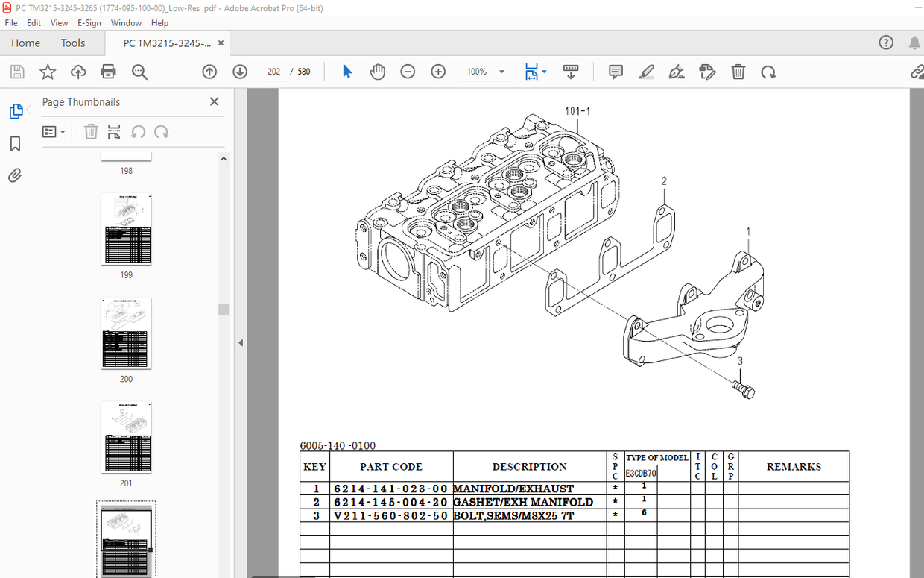This screenshot has width=924, height=578.
Task: Open the Window menu
Action: click(x=126, y=23)
